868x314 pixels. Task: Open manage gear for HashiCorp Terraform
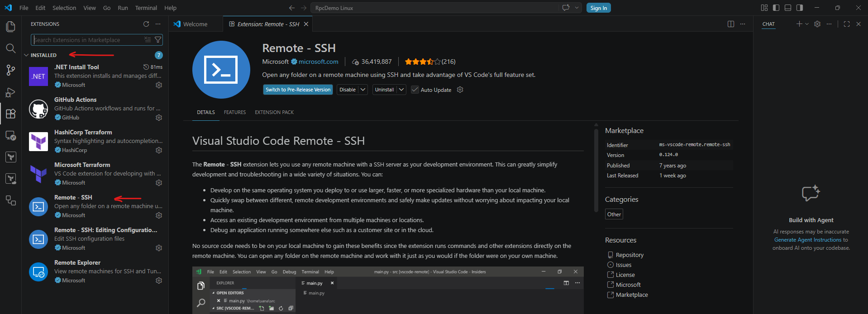pyautogui.click(x=159, y=150)
